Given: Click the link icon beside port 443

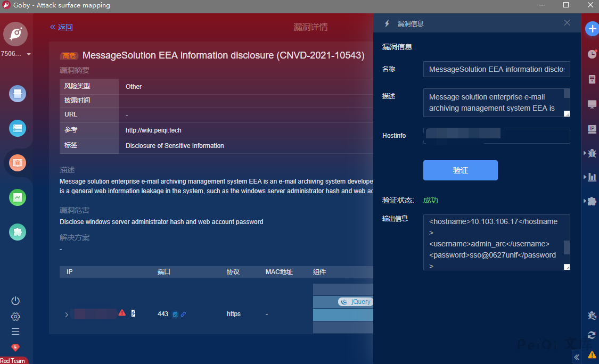Looking at the screenshot, I should point(184,315).
